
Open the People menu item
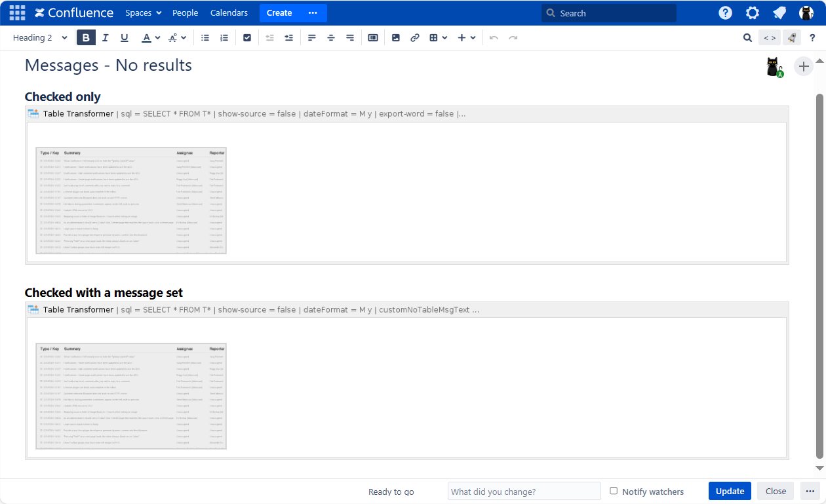pos(185,13)
